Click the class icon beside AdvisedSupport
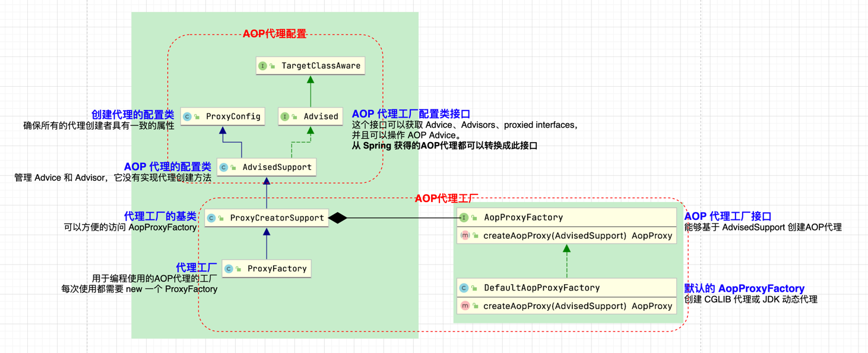The width and height of the screenshot is (868, 353). coord(223,167)
